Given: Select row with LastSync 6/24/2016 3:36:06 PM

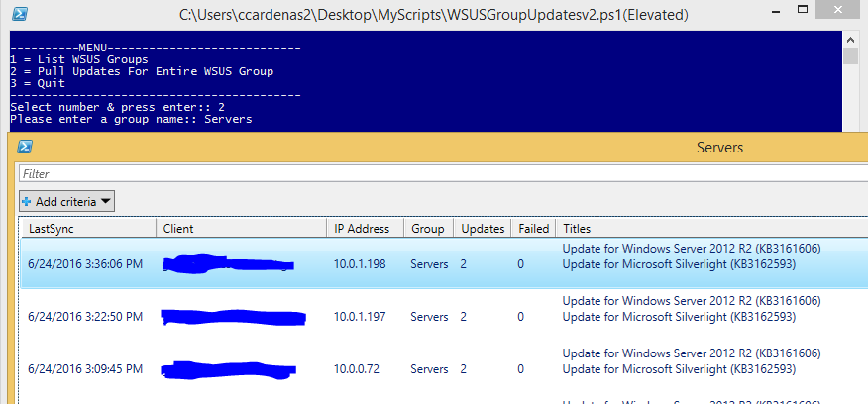Looking at the screenshot, I should 444,264.
